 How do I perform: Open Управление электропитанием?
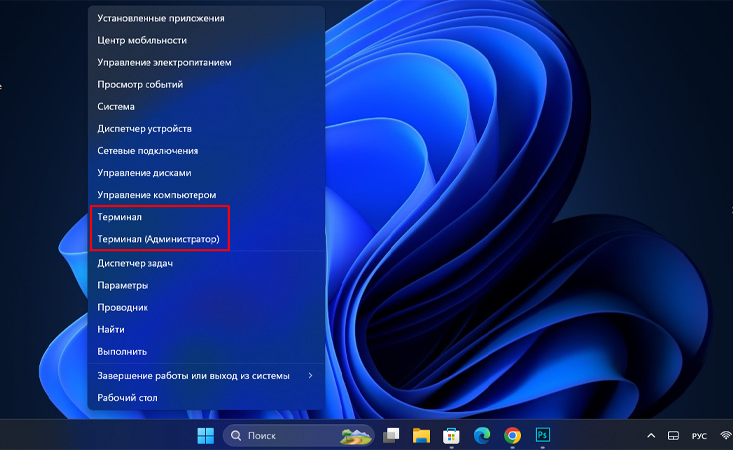click(206, 62)
